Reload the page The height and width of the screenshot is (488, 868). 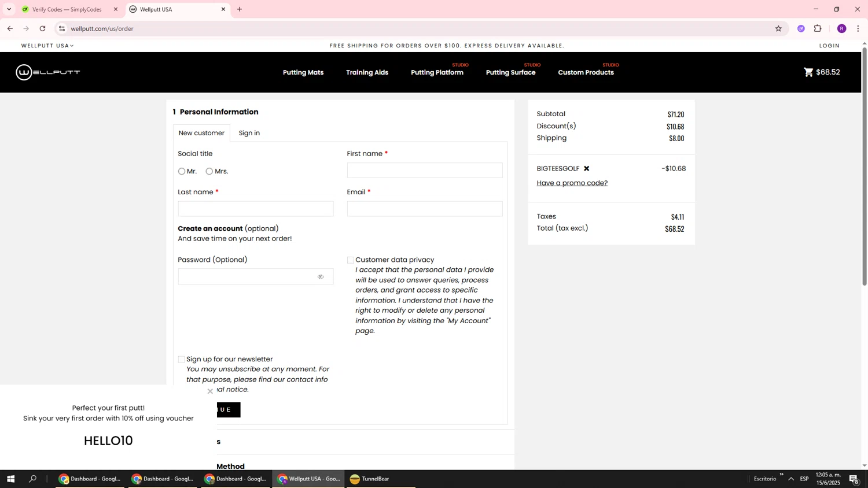pos(42,28)
